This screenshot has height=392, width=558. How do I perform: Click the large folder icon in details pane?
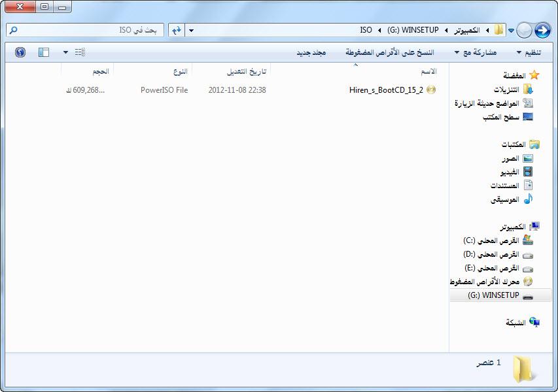[523, 369]
